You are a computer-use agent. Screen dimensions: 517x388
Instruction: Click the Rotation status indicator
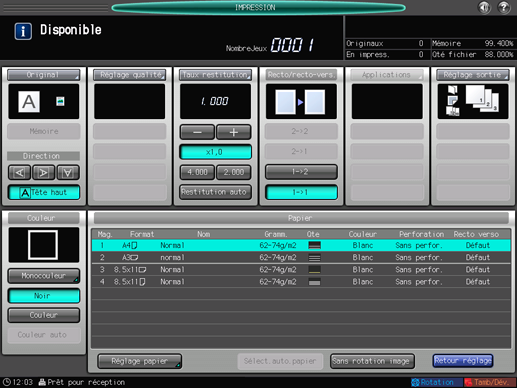[436, 382]
